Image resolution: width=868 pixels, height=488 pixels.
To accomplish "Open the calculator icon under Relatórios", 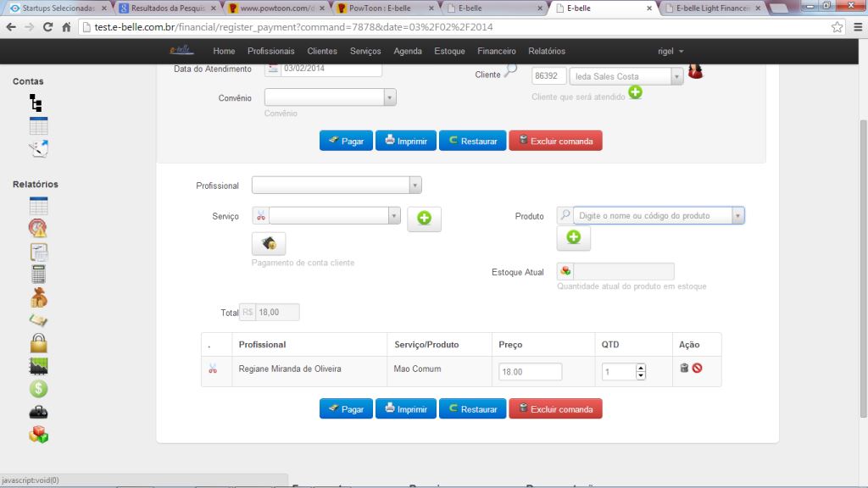I will (x=38, y=274).
